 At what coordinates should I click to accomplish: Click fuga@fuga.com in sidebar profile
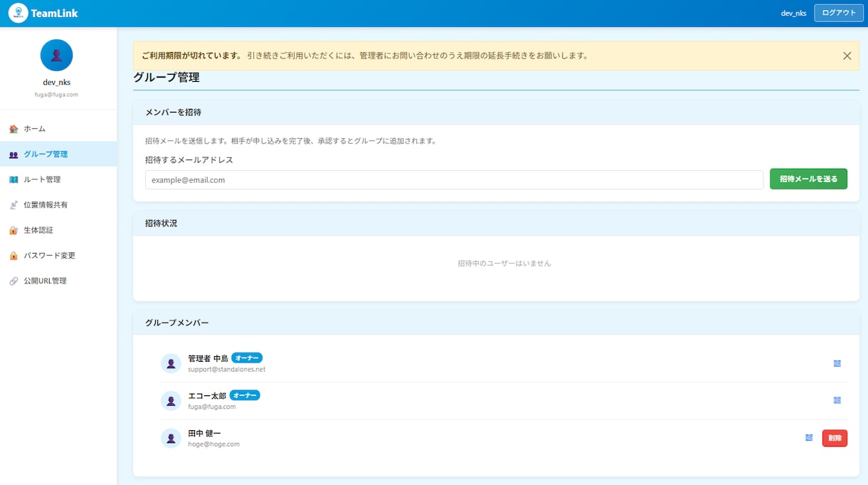(57, 95)
